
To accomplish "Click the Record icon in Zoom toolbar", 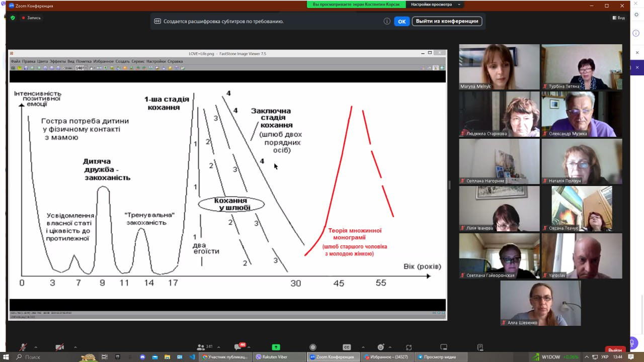I will (x=313, y=347).
